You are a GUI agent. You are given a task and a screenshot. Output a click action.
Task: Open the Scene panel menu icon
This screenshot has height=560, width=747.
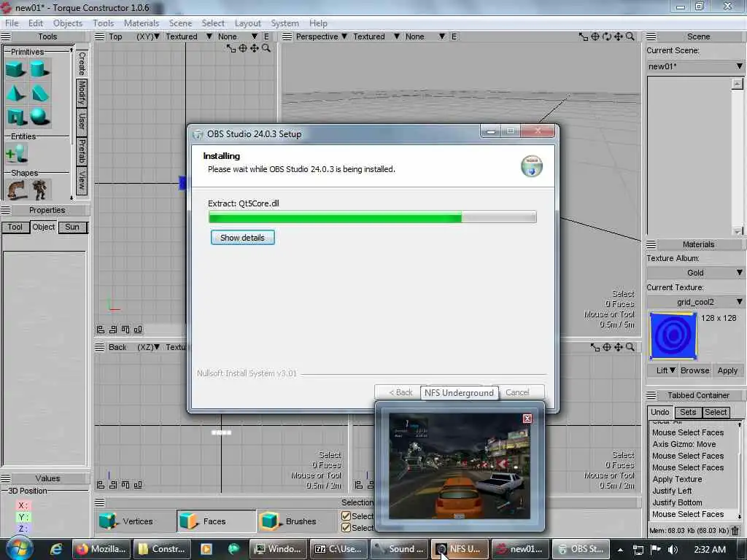click(651, 36)
